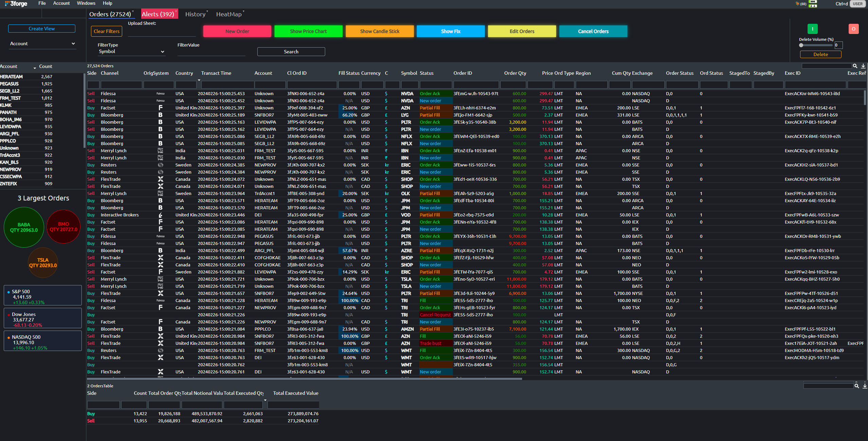Image resolution: width=868 pixels, height=441 pixels.
Task: Click the sort arrow in the summary table header
Action: point(265,400)
